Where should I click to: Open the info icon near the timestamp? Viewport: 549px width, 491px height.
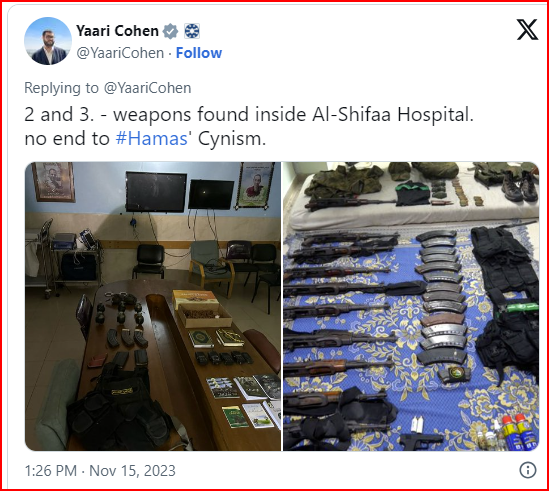528,470
